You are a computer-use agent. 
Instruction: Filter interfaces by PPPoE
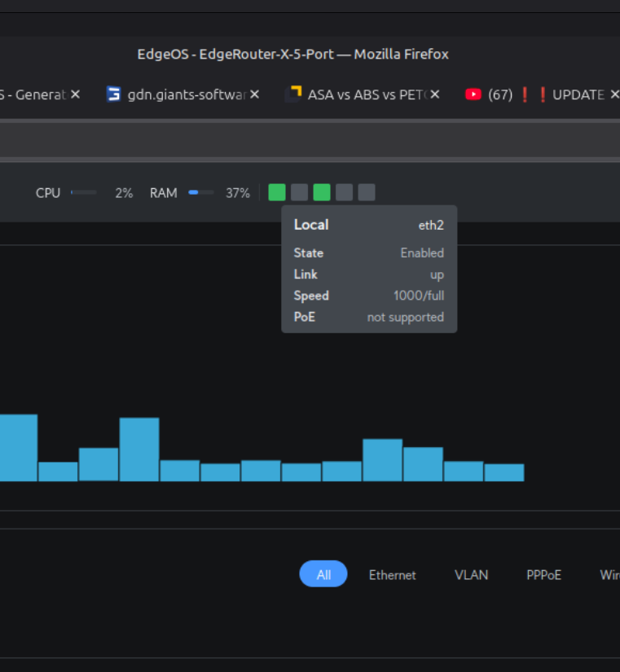point(543,575)
